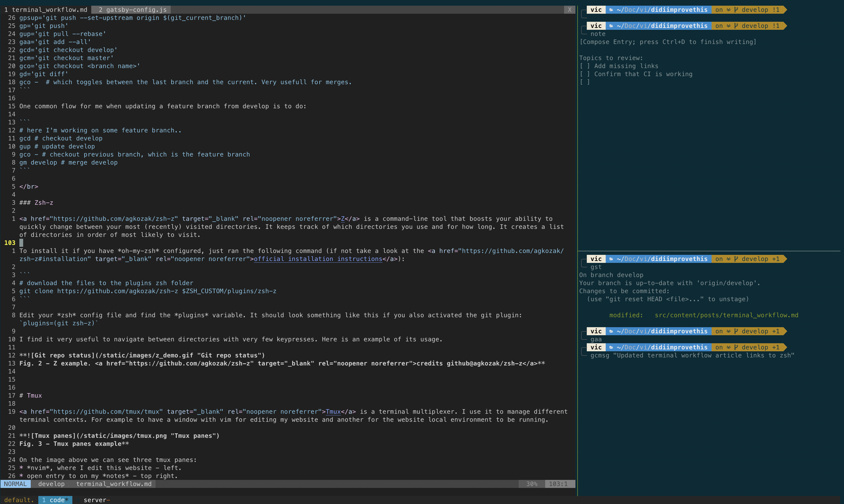Viewport: 844px width, 504px height.
Task: Click folder icon in prompt above gaa command
Action: pos(611,331)
